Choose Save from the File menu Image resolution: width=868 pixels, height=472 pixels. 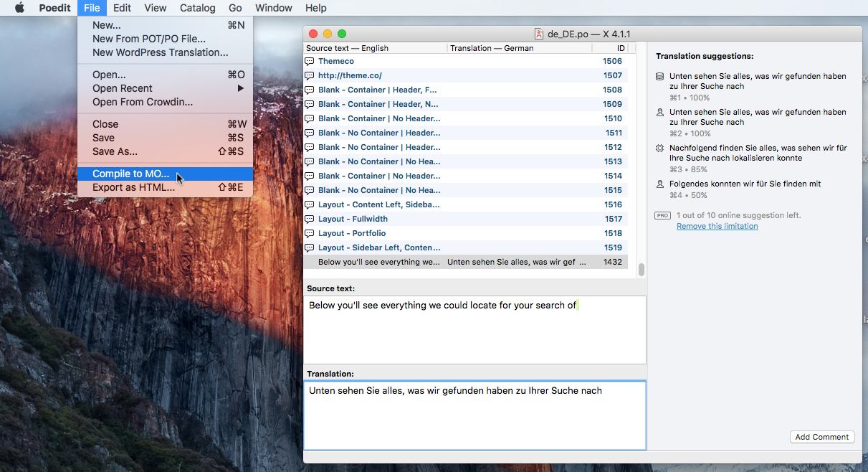(165, 138)
